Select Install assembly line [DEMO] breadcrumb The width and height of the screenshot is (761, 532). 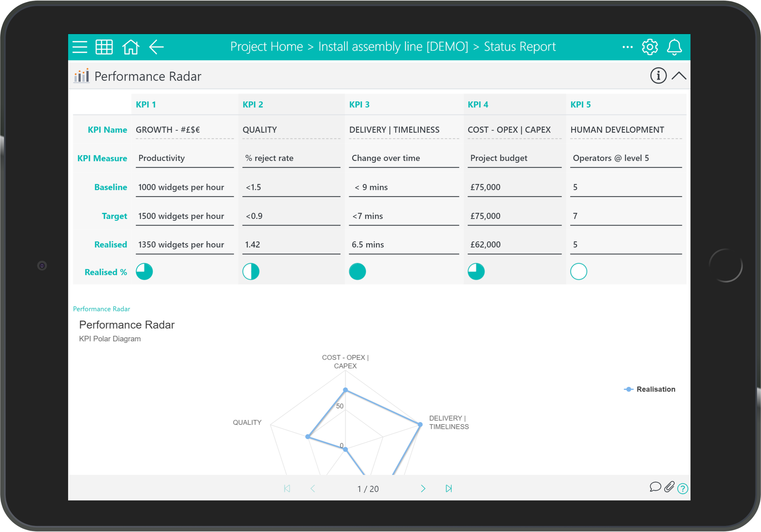[393, 46]
